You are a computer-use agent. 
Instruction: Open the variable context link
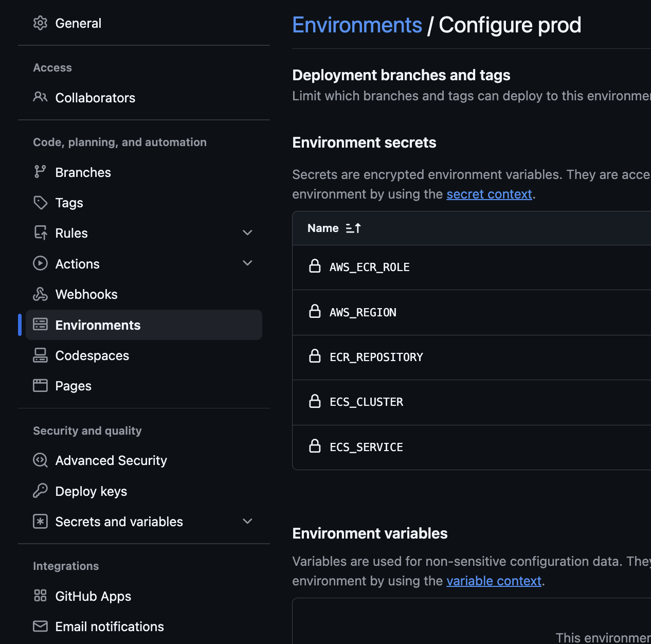tap(494, 581)
